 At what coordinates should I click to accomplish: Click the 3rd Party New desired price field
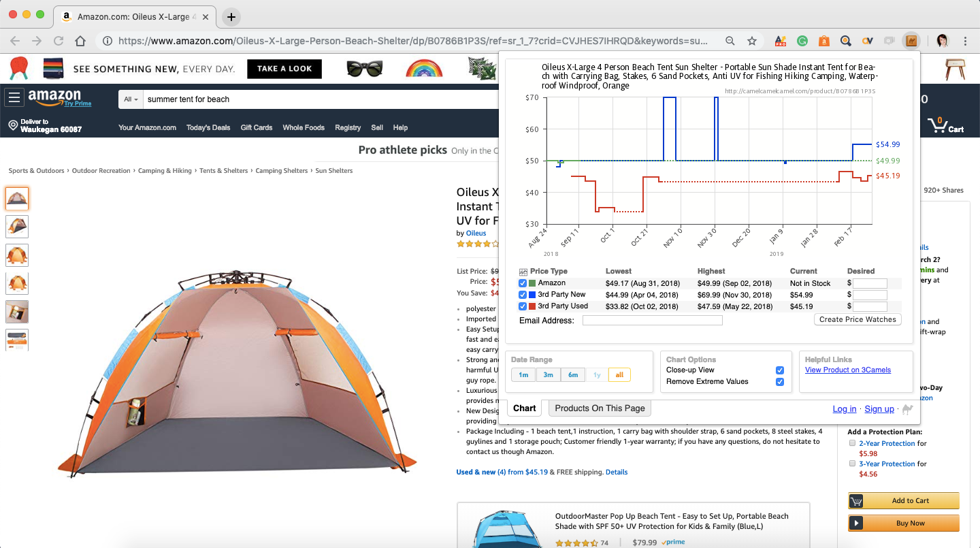pyautogui.click(x=870, y=295)
